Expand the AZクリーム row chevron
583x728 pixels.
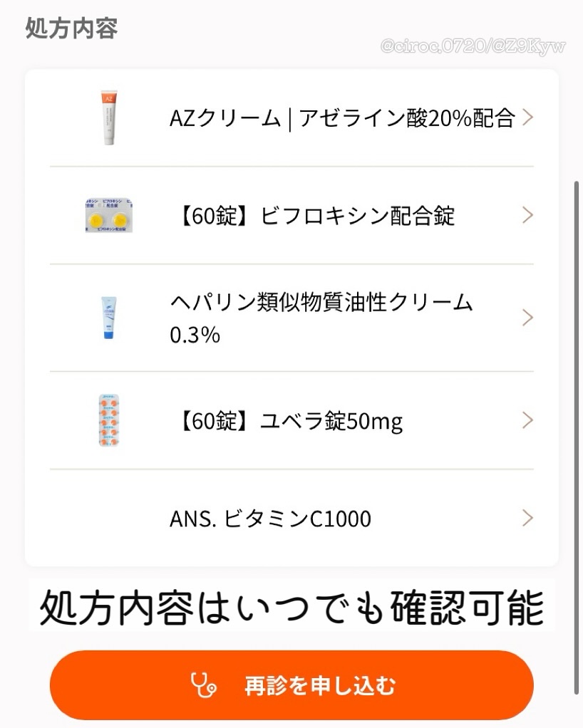tap(527, 118)
